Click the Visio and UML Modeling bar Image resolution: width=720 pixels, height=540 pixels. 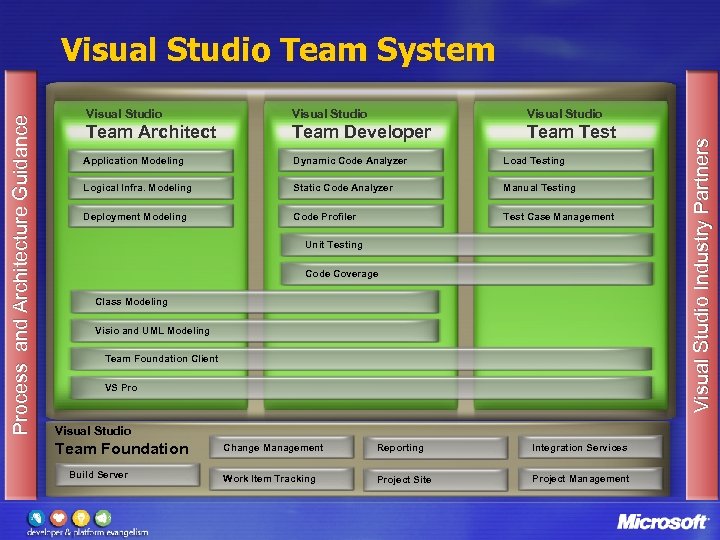(255, 331)
